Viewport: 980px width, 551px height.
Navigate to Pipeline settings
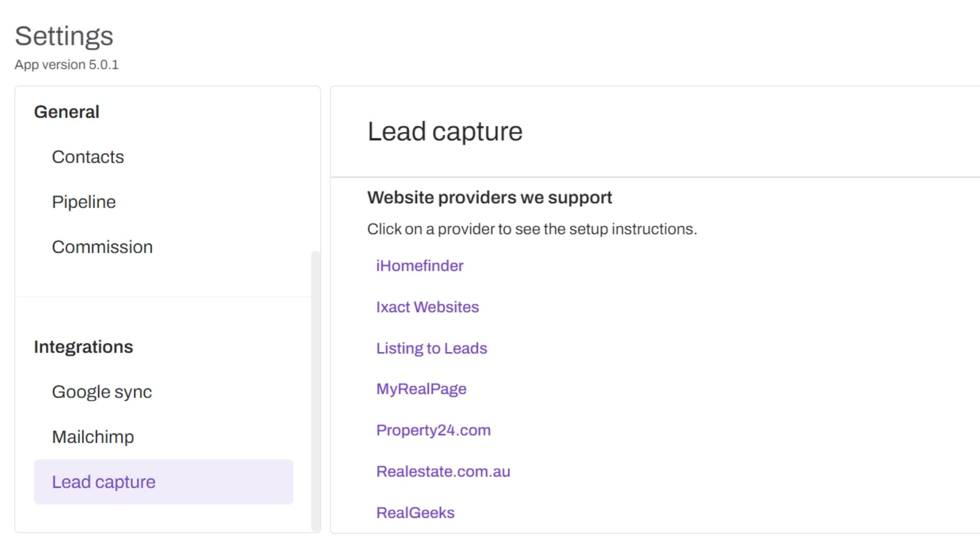point(84,201)
